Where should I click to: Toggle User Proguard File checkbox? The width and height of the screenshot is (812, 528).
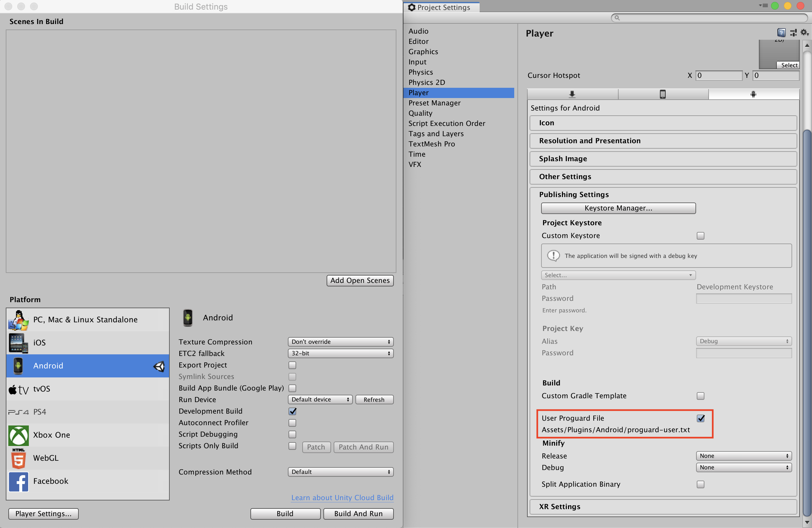[x=700, y=418]
